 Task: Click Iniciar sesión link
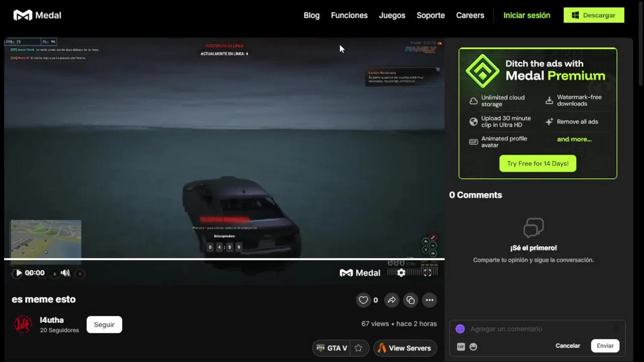pyautogui.click(x=527, y=16)
